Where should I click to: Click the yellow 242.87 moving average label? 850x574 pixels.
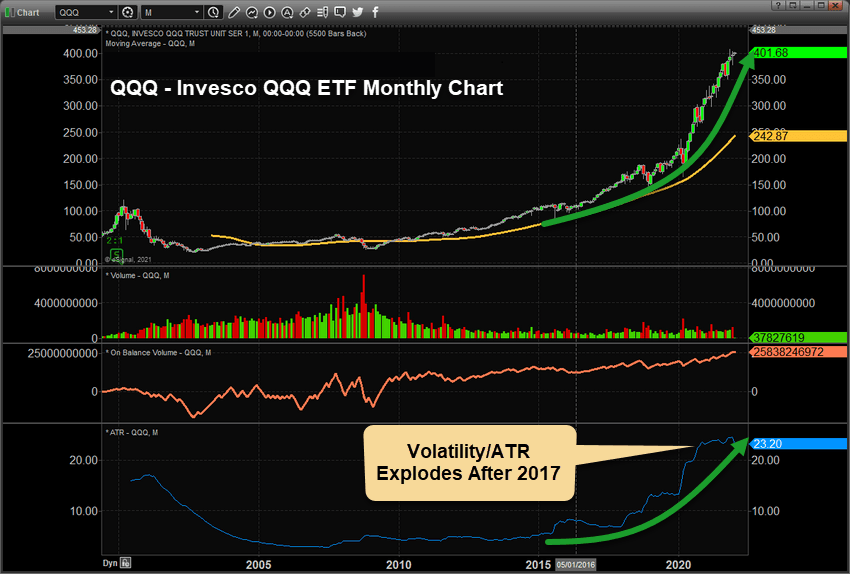coord(797,136)
